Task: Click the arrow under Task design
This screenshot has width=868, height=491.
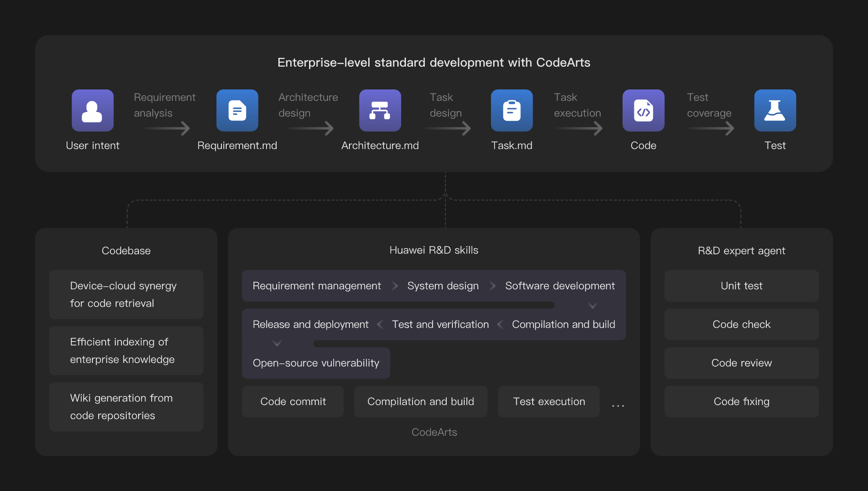Action: point(447,128)
